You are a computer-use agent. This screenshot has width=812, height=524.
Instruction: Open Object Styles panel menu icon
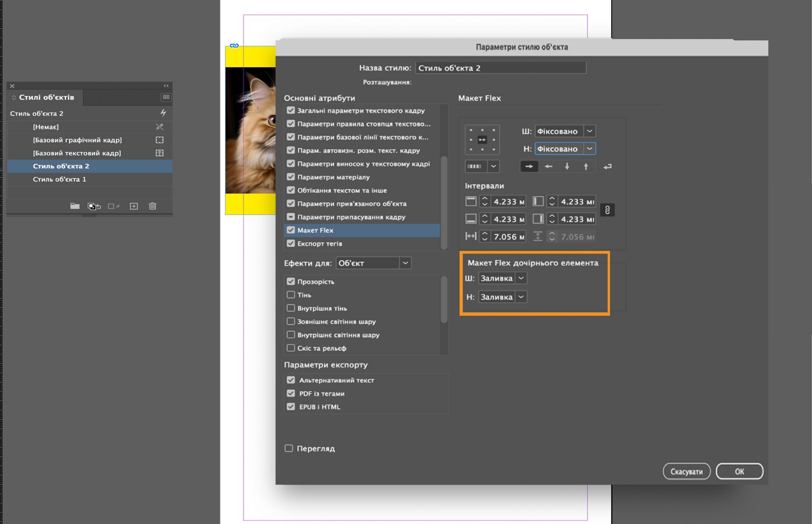166,97
